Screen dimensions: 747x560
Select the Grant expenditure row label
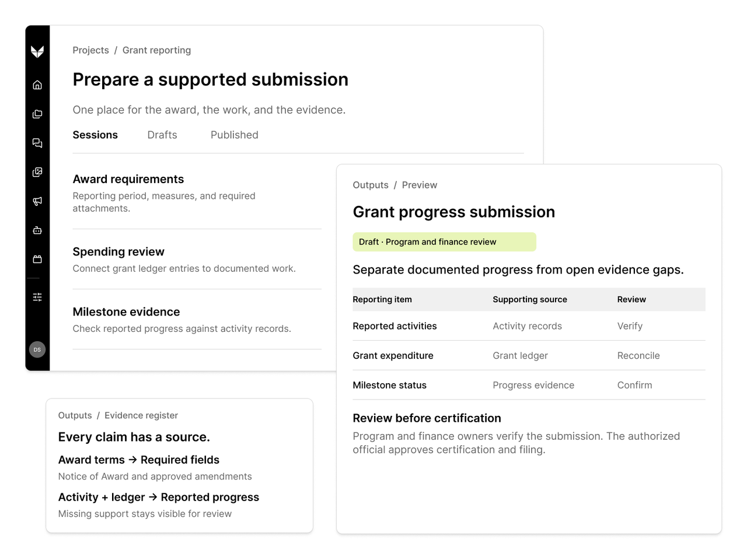(x=393, y=356)
